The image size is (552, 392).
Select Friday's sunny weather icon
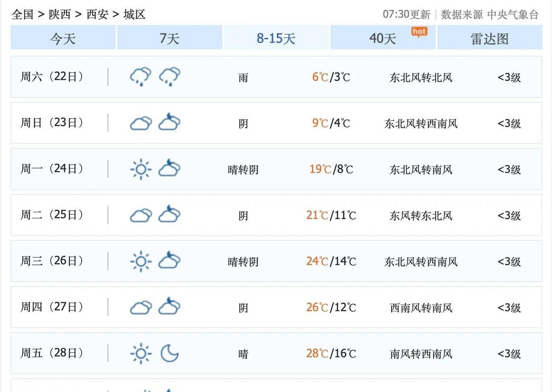[141, 354]
